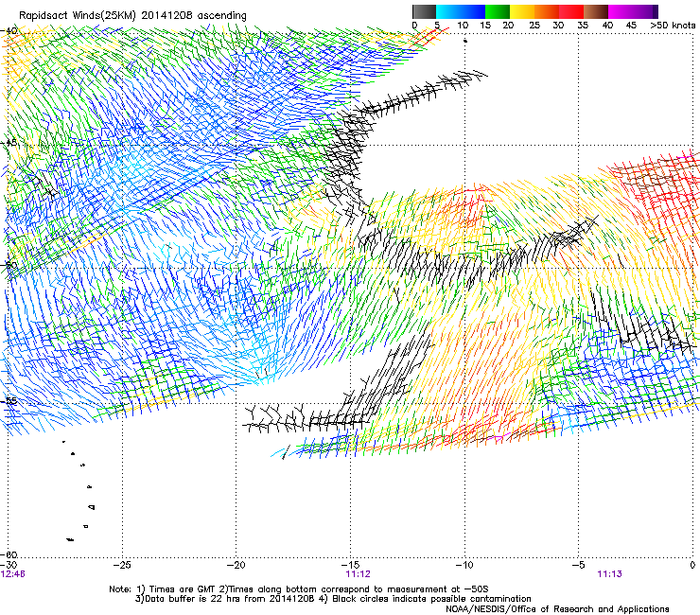The height and width of the screenshot is (615, 700).
Task: Click the -25 longitude axis label
Action: click(122, 565)
